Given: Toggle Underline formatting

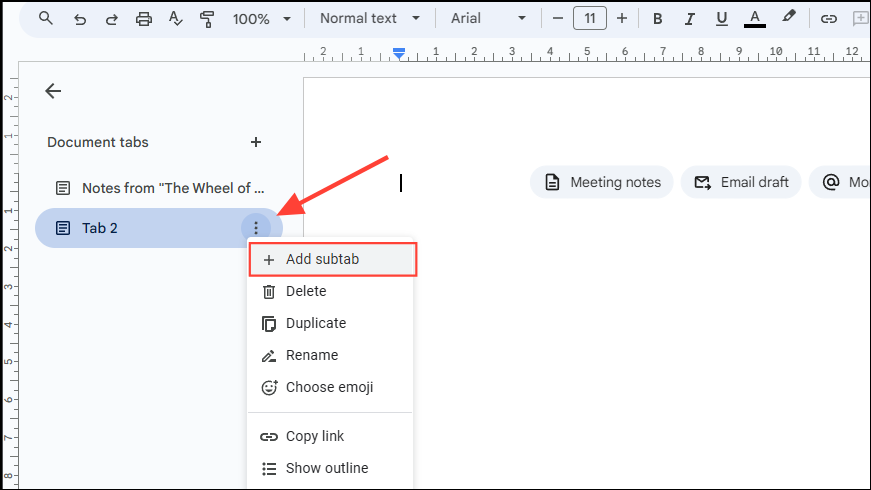Looking at the screenshot, I should click(721, 18).
